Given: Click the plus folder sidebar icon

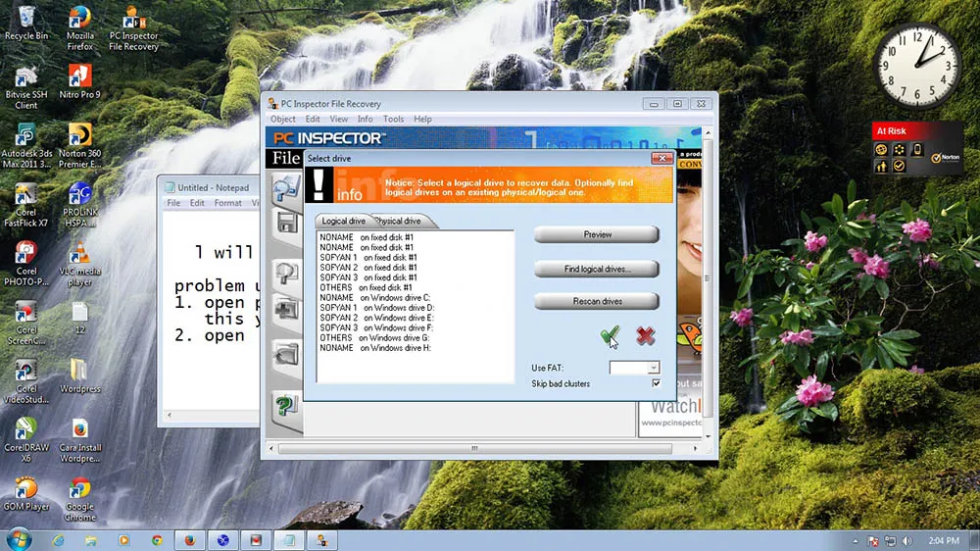Looking at the screenshot, I should (x=286, y=309).
